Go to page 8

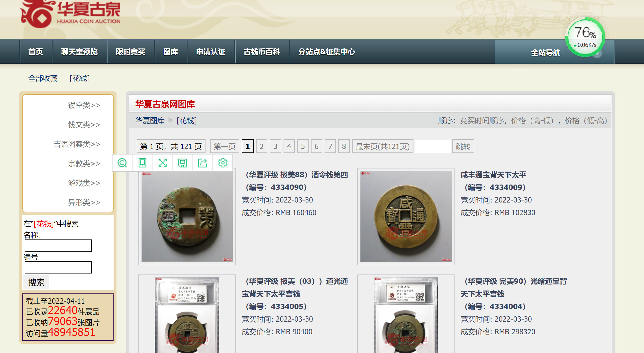coord(344,146)
